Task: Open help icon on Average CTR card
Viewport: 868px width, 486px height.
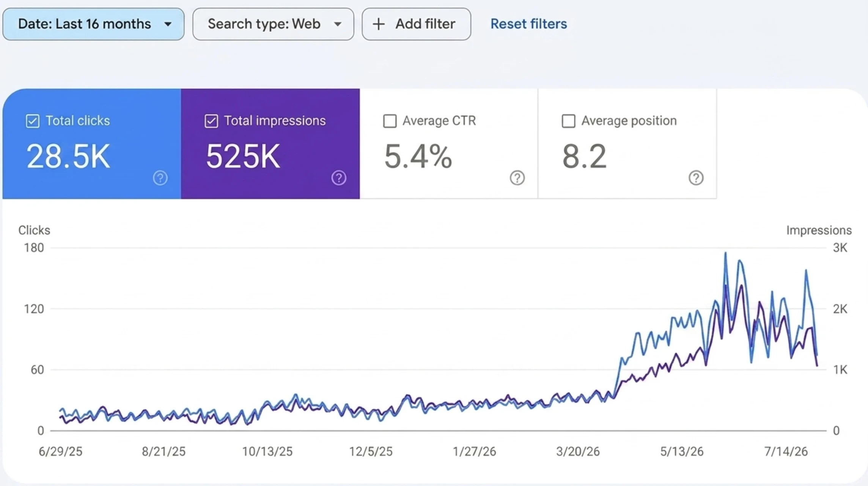Action: (517, 178)
